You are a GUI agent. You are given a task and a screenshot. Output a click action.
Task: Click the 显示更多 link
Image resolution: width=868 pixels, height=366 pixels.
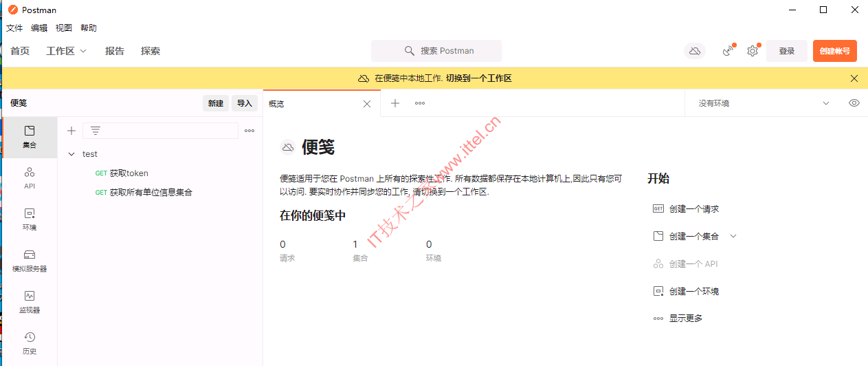686,319
